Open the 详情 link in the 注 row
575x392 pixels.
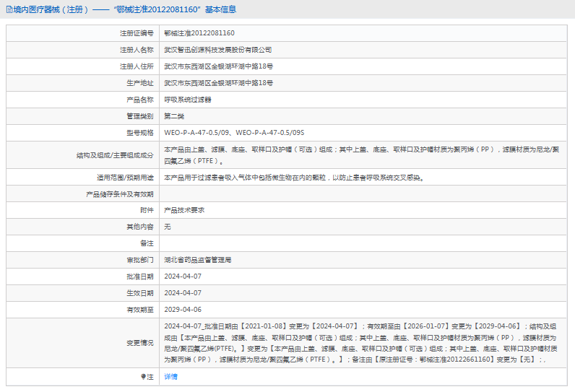[x=170, y=377]
